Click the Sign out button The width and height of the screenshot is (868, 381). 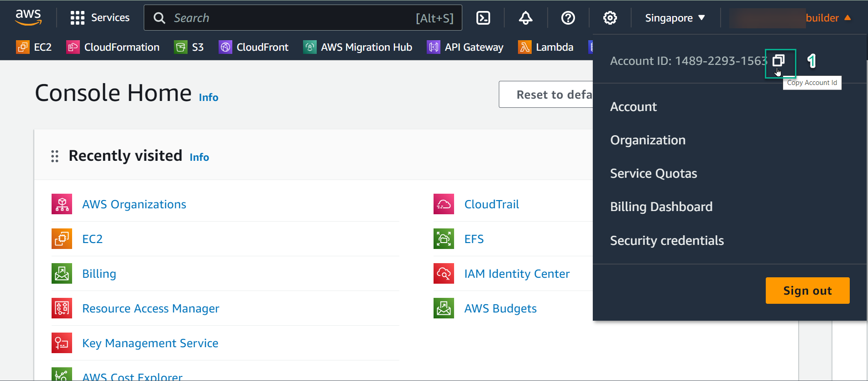(807, 291)
